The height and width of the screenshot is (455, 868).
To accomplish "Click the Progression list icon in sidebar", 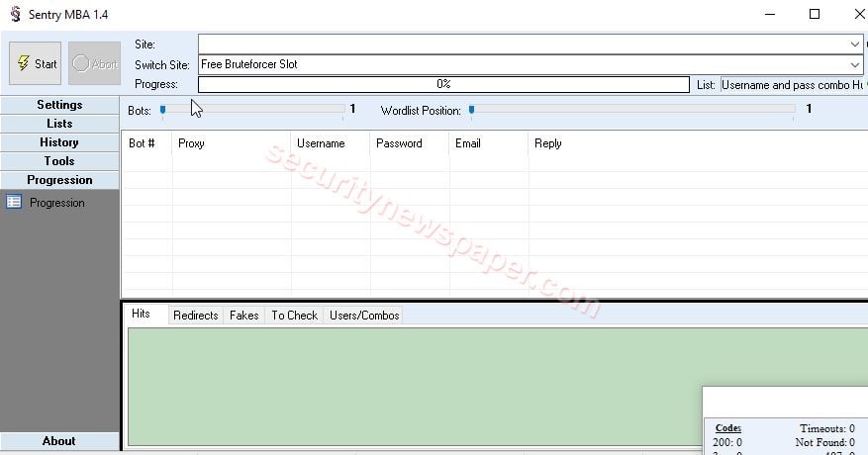I will point(14,202).
